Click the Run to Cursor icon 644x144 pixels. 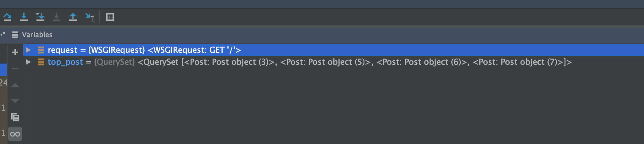click(x=90, y=17)
